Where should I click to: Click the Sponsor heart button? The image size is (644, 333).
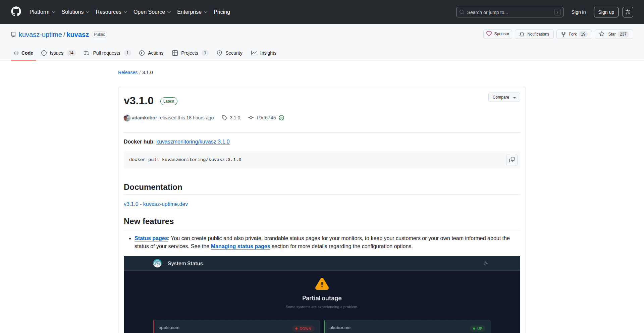pyautogui.click(x=497, y=34)
